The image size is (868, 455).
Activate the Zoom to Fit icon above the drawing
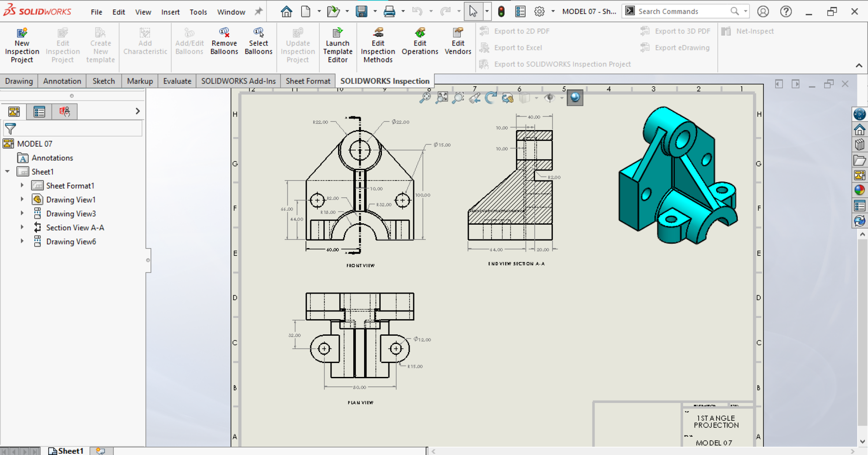point(442,98)
